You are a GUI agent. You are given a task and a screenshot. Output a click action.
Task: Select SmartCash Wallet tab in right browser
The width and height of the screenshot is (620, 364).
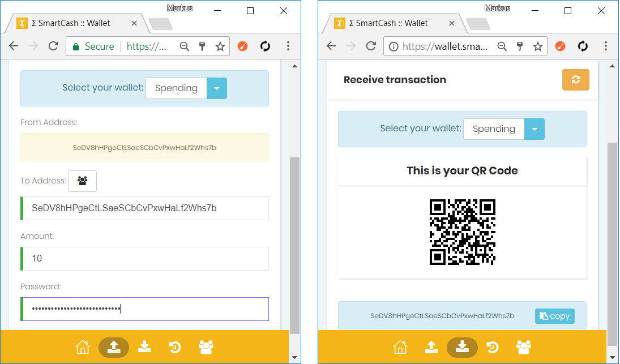pyautogui.click(x=392, y=23)
